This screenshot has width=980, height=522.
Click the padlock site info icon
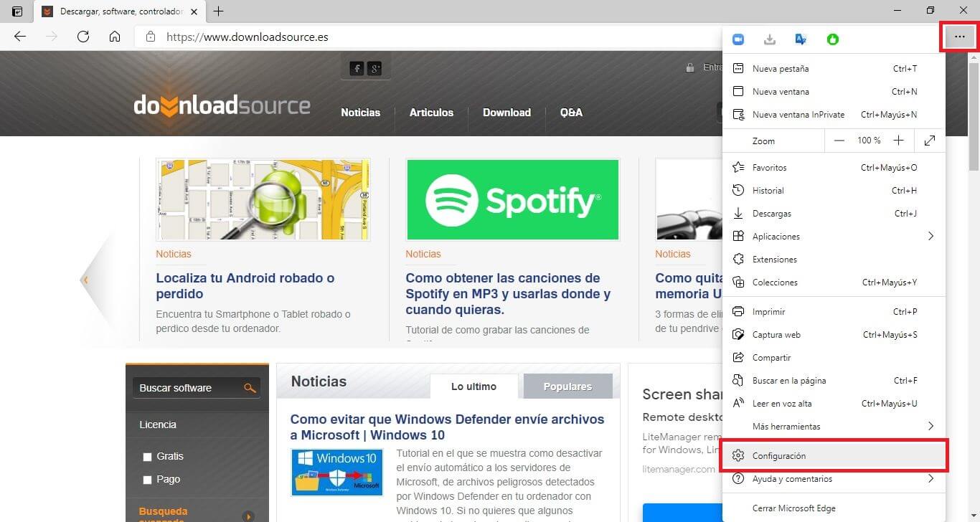[150, 37]
